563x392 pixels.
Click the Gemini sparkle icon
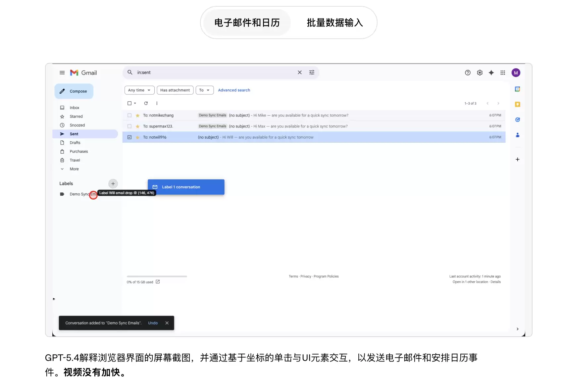491,73
